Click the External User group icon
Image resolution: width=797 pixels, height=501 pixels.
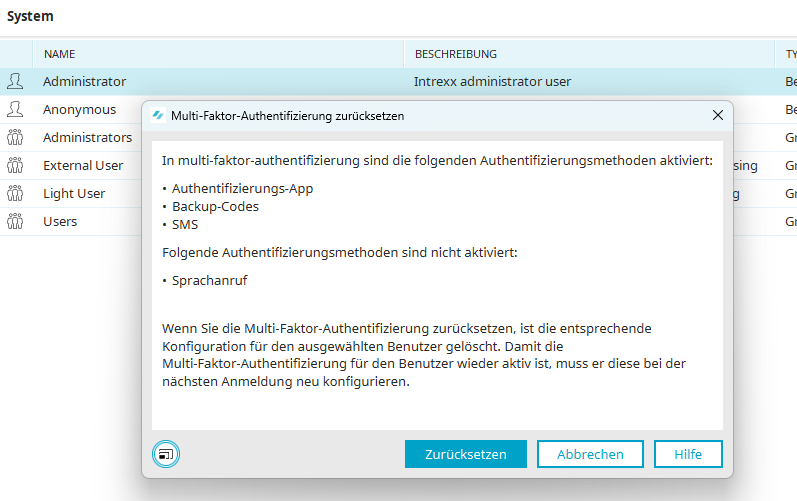[x=15, y=165]
